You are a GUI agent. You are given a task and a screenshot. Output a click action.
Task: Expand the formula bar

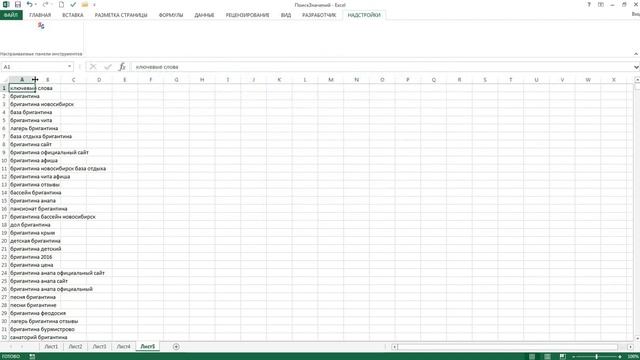[636, 67]
